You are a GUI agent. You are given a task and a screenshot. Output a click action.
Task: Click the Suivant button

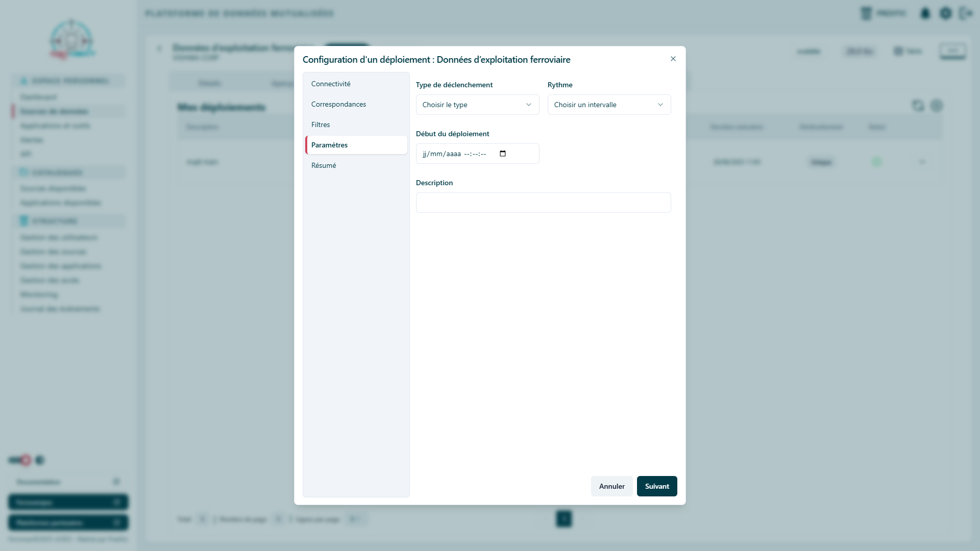point(657,486)
